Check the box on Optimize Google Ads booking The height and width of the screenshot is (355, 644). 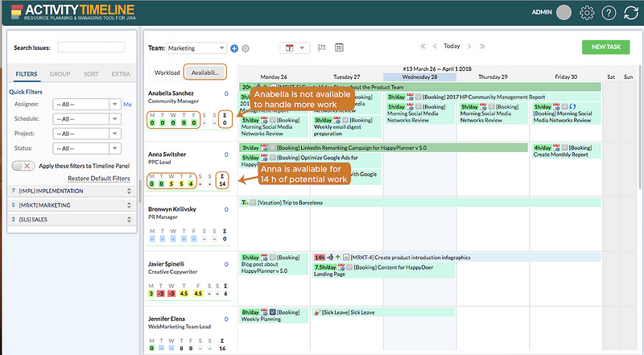(x=272, y=157)
